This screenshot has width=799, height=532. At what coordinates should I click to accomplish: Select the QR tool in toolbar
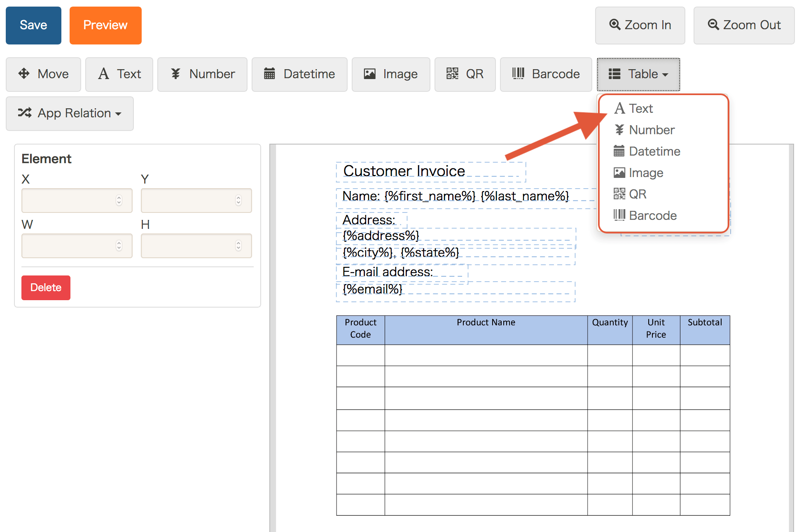[x=465, y=74]
